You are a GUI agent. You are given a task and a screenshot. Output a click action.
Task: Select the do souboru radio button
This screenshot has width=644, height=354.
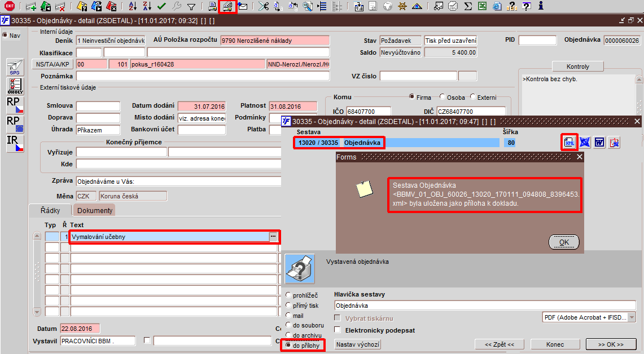(288, 325)
